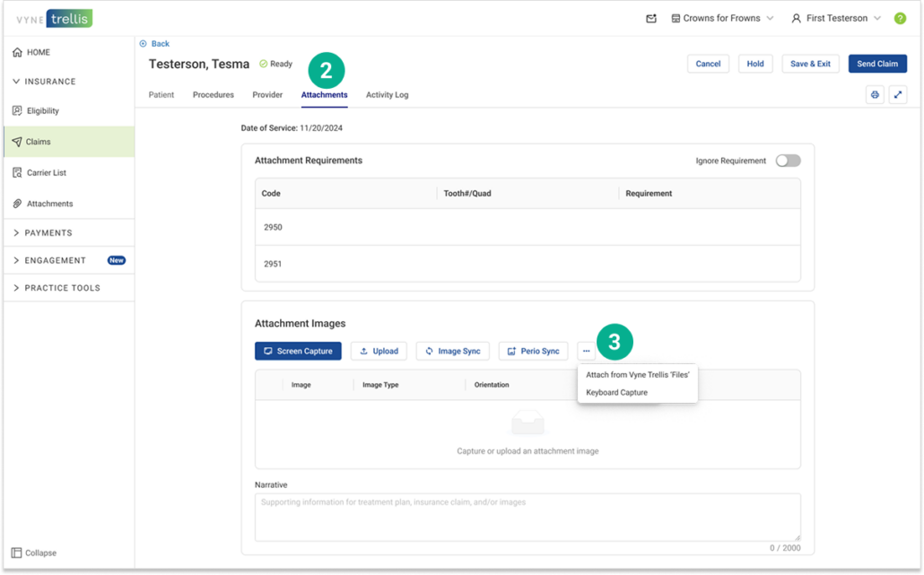Click the green help question mark icon
The height and width of the screenshot is (575, 924).
(x=900, y=18)
